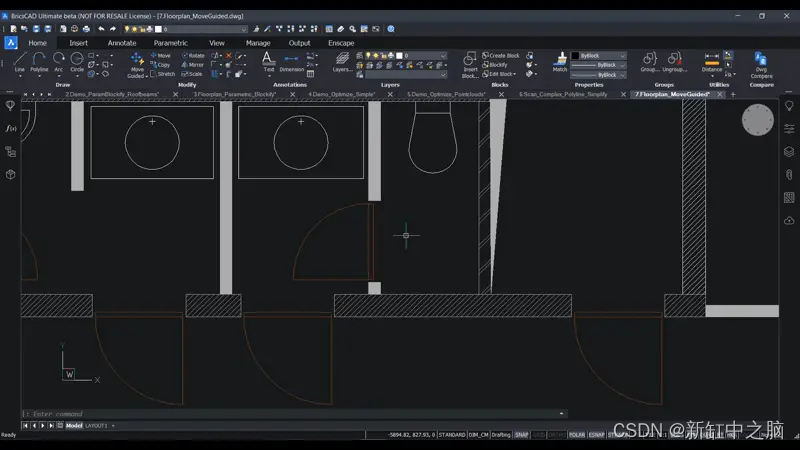Click the Create Block button
Image resolution: width=800 pixels, height=450 pixels.
pyautogui.click(x=501, y=56)
